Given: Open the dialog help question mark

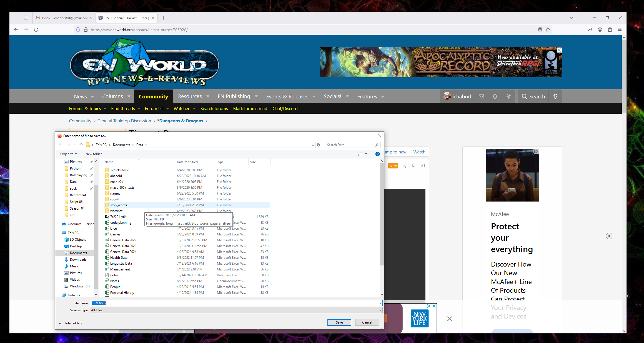Looking at the screenshot, I should pyautogui.click(x=377, y=154).
